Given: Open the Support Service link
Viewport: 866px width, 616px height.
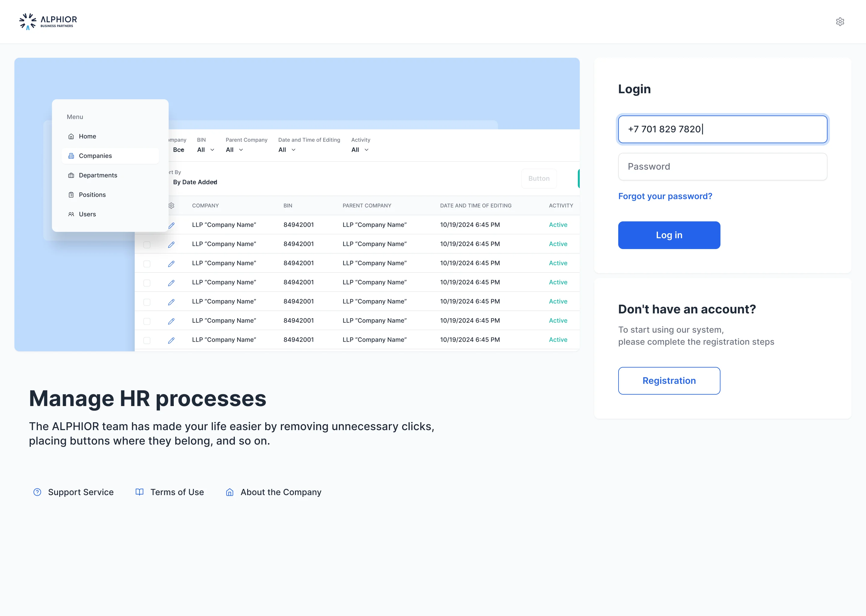Looking at the screenshot, I should 73,492.
